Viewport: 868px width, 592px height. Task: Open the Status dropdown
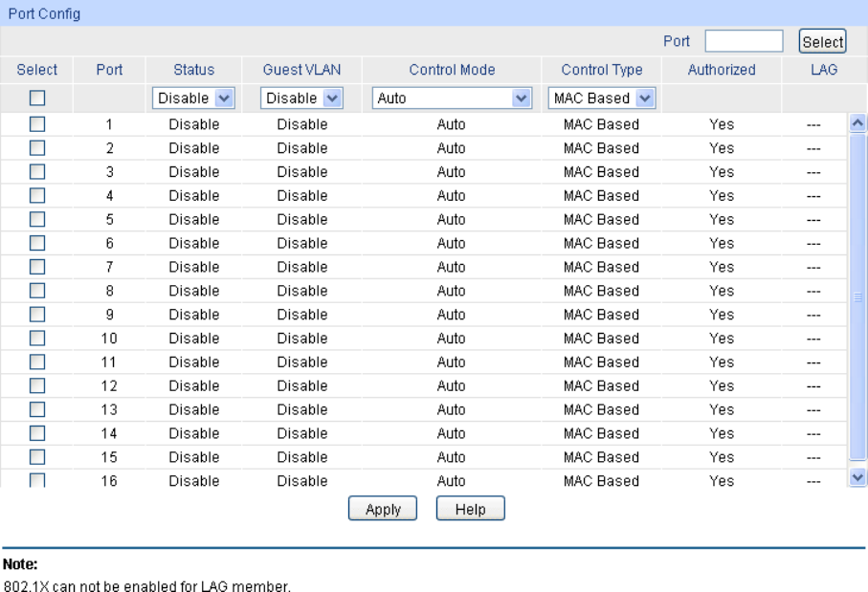[194, 98]
